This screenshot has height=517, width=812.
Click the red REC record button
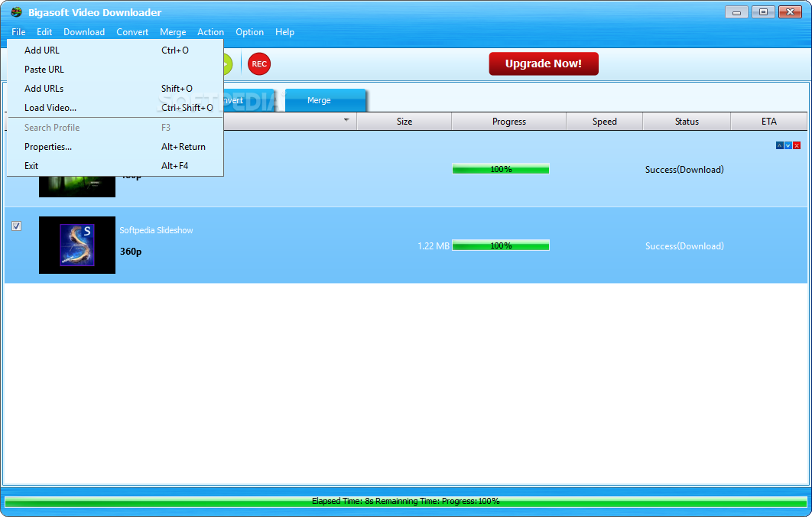pyautogui.click(x=259, y=63)
